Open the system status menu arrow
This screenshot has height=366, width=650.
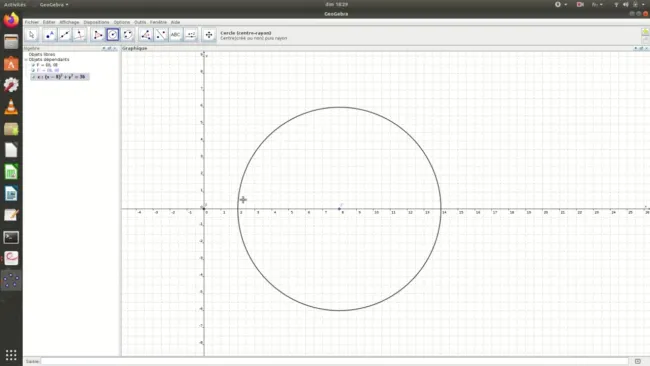(643, 5)
